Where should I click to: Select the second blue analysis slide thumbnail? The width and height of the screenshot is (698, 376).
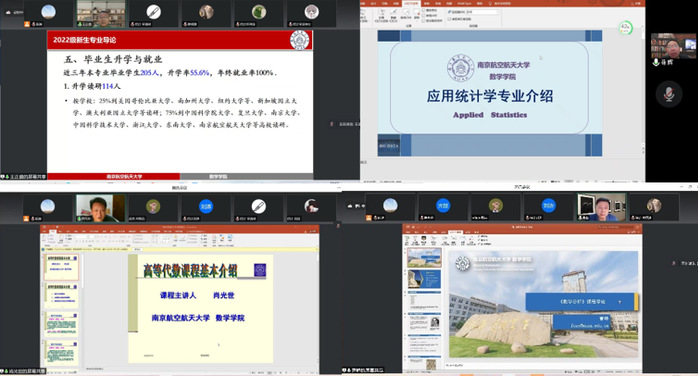[x=425, y=279]
